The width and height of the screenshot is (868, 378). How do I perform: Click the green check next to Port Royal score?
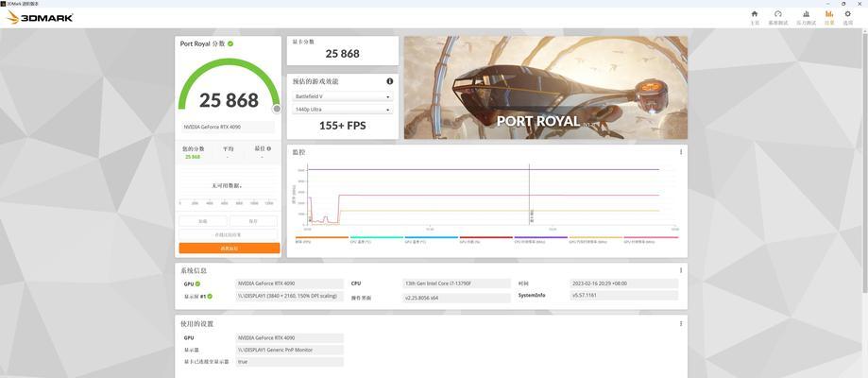[230, 43]
